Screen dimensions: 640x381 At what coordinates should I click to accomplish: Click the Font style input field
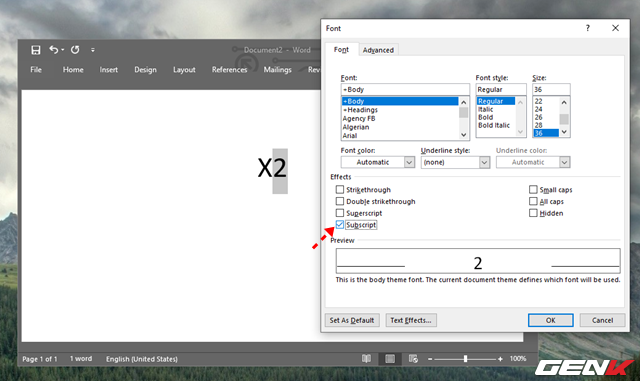(x=501, y=89)
